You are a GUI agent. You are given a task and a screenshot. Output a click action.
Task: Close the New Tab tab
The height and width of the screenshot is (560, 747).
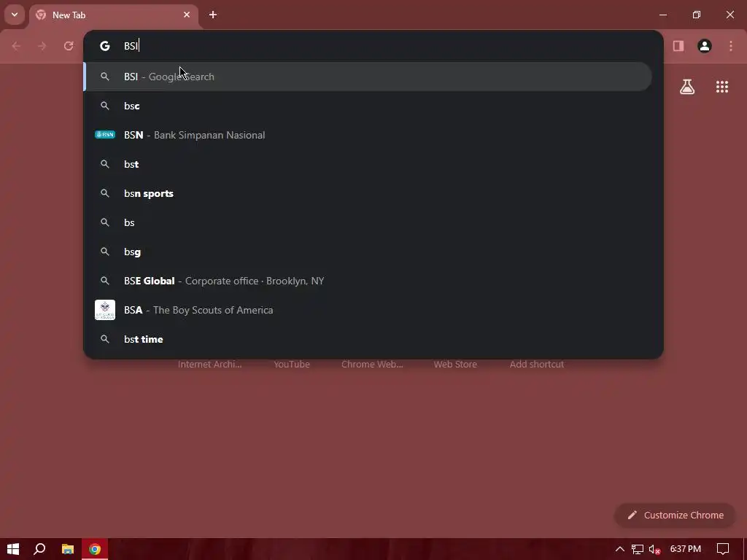coord(187,15)
